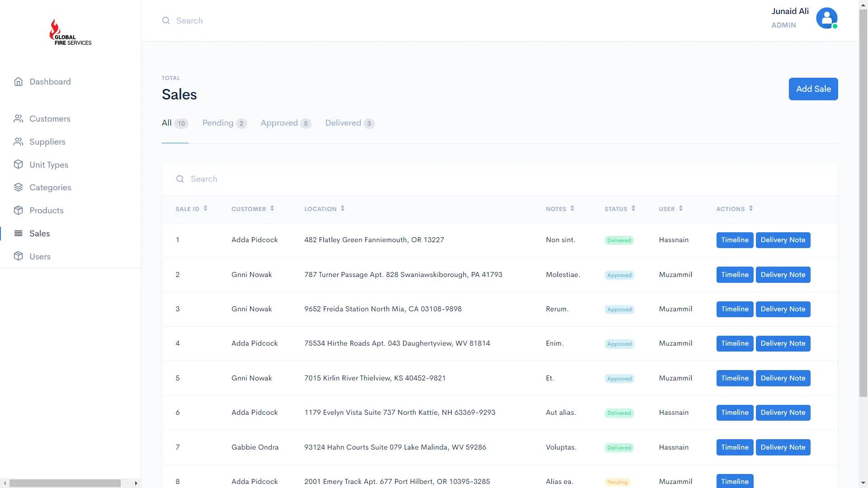This screenshot has height=488, width=868.
Task: Click the sidebar horizontal scrollbar right arrow
Action: coord(136,483)
